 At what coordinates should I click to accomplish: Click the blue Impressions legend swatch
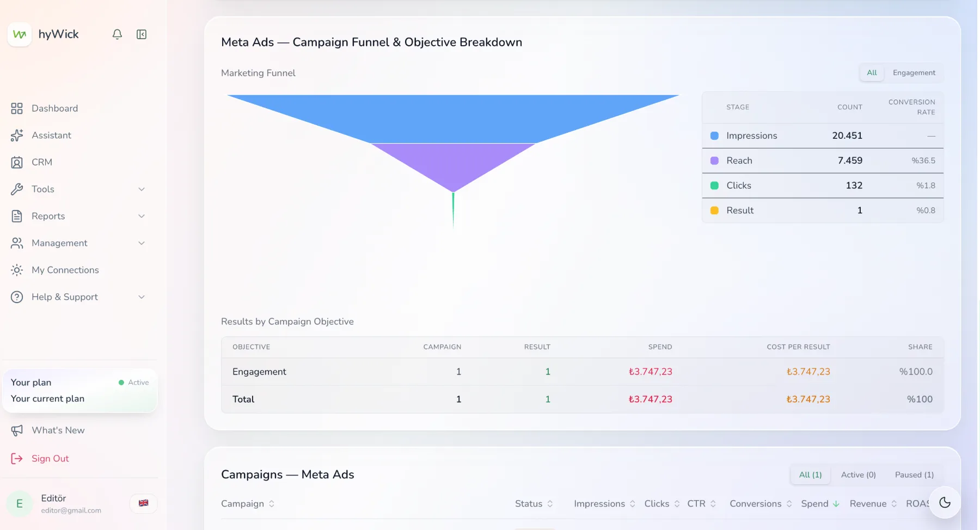coord(714,136)
